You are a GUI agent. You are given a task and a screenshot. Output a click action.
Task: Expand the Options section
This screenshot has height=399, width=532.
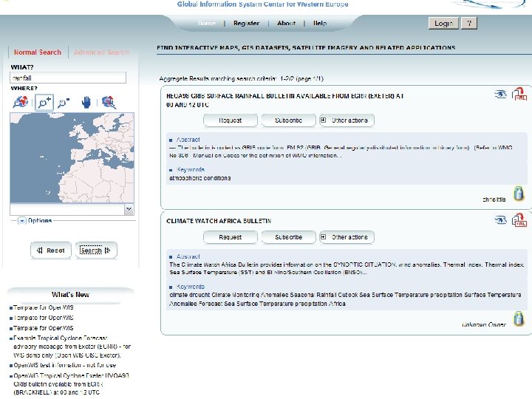(x=22, y=221)
